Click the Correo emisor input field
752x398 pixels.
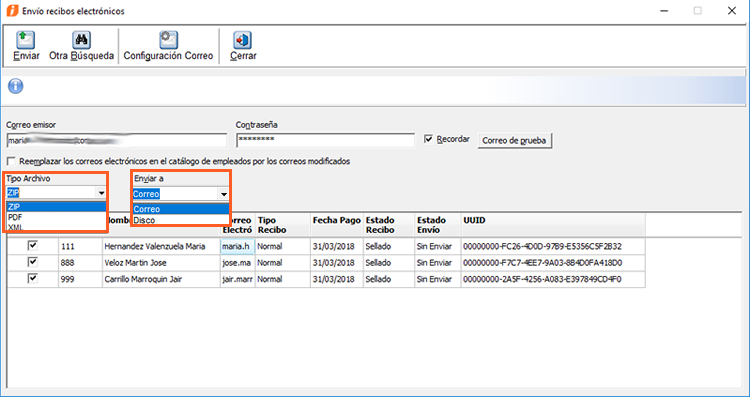tap(117, 140)
